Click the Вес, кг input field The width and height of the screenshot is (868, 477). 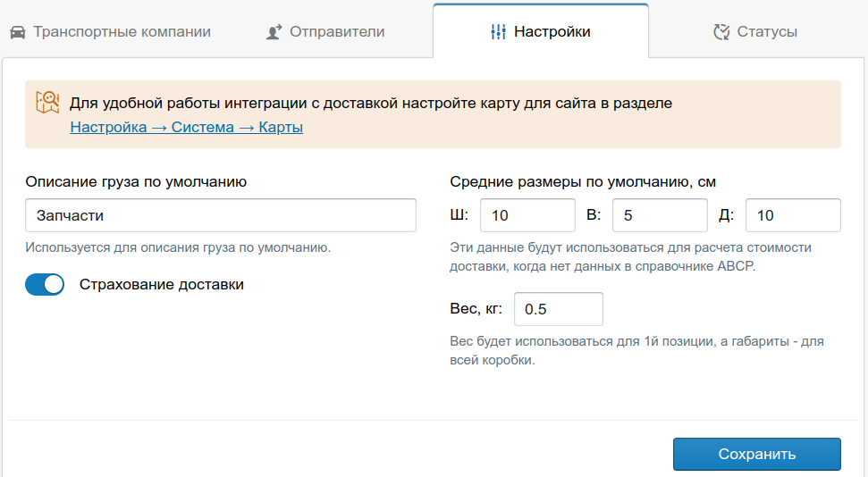(x=559, y=309)
